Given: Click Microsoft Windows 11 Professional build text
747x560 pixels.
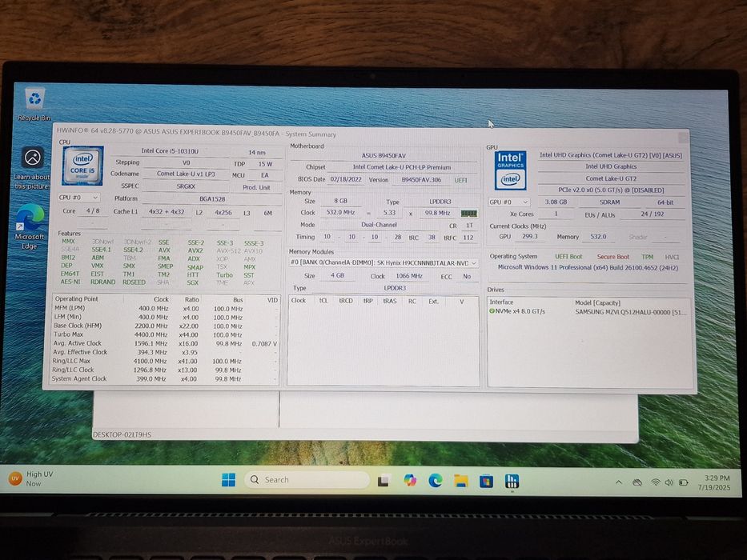Looking at the screenshot, I should tap(588, 268).
